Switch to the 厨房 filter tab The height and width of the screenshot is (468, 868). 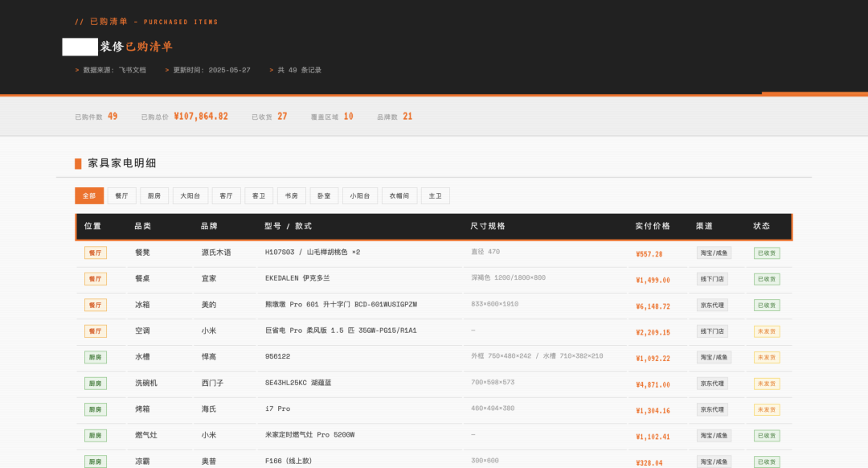click(x=154, y=196)
